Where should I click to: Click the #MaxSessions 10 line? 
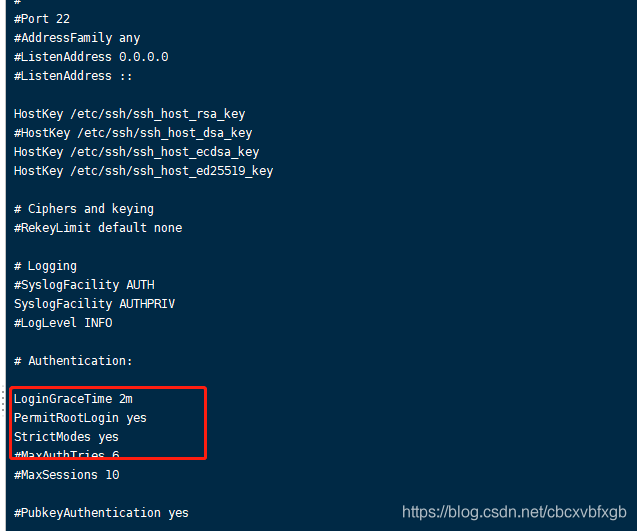tap(66, 475)
